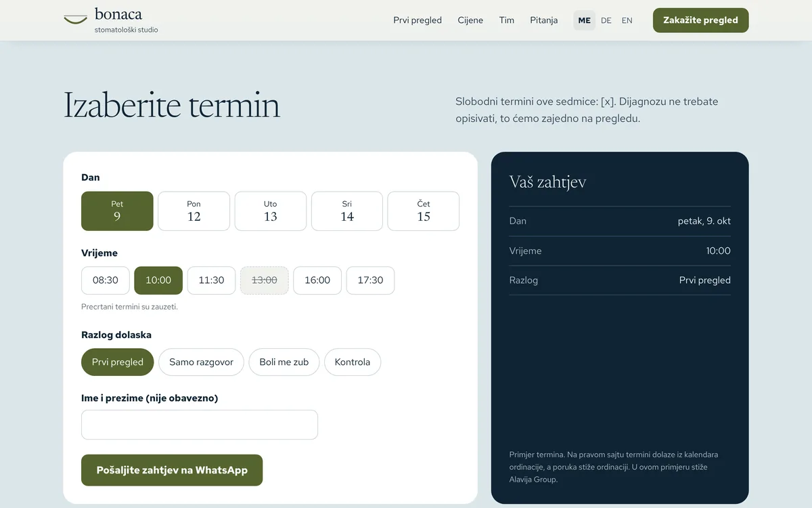Choose the 08:30 time slot
Viewport: 812px width, 508px height.
(106, 280)
